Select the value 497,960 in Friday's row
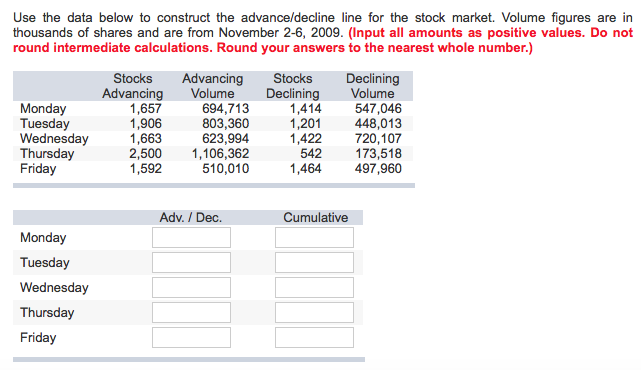Viewport: 641px width, 370px height. pyautogui.click(x=378, y=168)
